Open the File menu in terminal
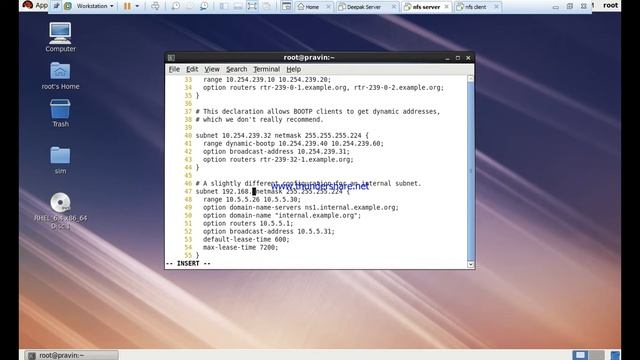The image size is (640, 360). [174, 69]
